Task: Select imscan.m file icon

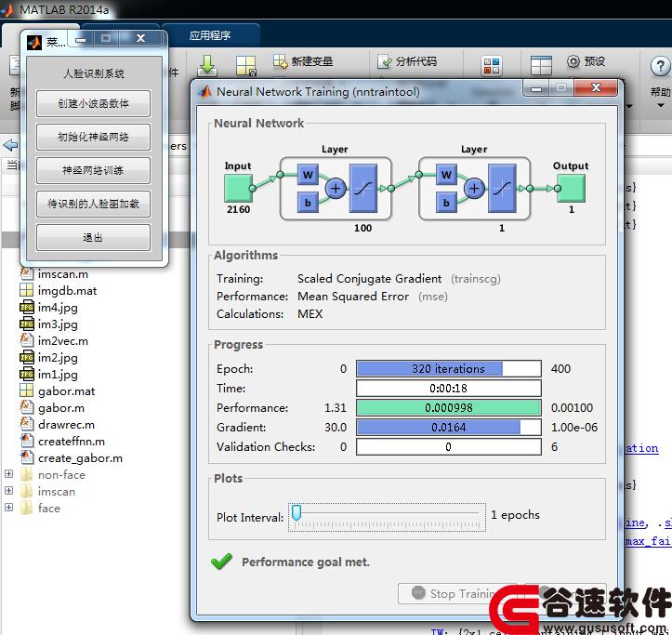Action: [26, 273]
